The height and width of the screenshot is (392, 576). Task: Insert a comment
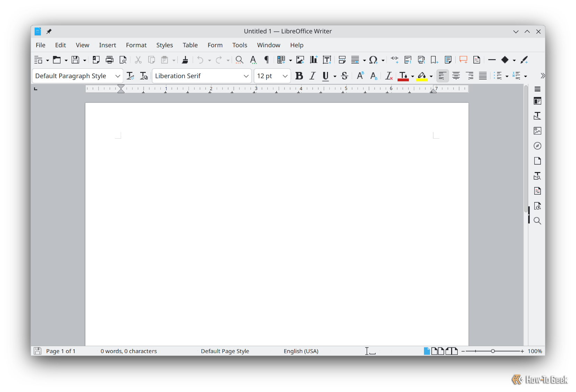(x=463, y=59)
